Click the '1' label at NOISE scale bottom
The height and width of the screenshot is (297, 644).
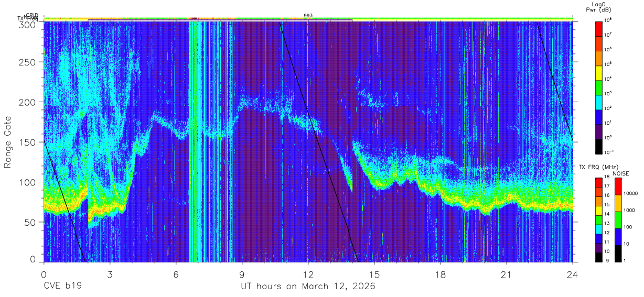(626, 260)
